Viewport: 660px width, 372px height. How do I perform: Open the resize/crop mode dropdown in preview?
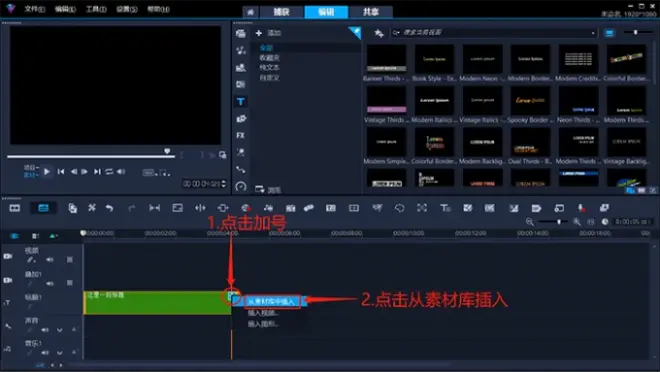pos(165,173)
